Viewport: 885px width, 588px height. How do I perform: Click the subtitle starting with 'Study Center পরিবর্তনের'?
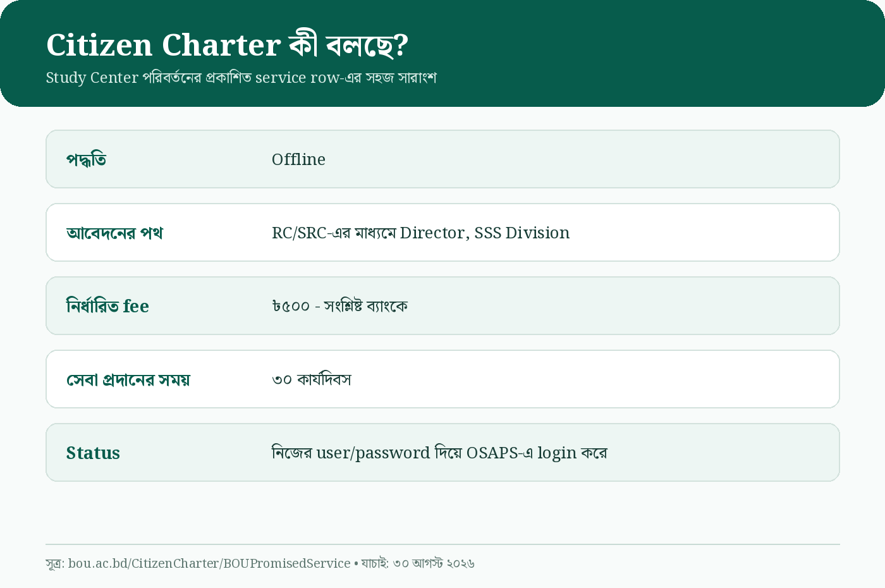click(241, 78)
